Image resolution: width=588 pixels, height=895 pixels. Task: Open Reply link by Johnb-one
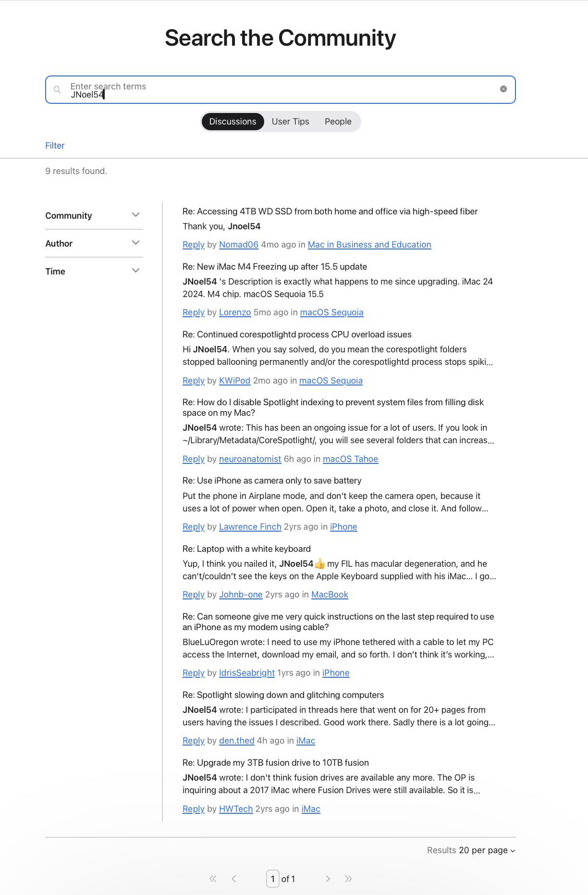[x=194, y=595]
